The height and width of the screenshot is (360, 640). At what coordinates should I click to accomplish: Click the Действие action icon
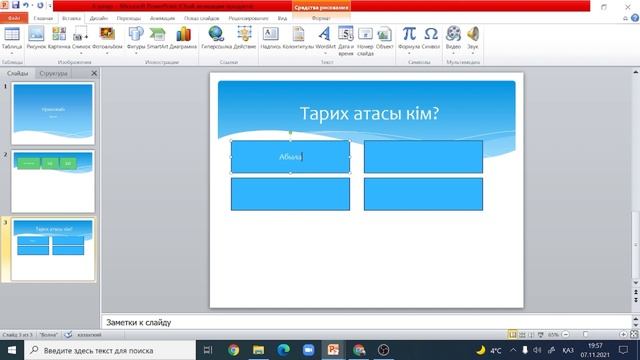pos(244,34)
